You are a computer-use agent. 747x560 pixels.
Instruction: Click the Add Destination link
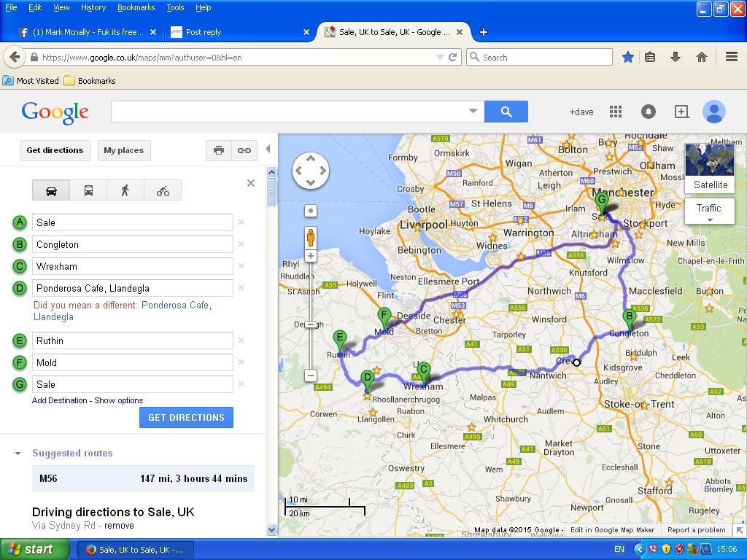tap(61, 400)
